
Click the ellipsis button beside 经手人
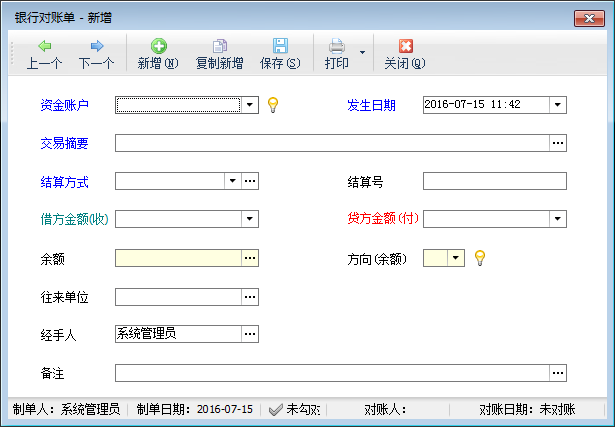[250, 334]
